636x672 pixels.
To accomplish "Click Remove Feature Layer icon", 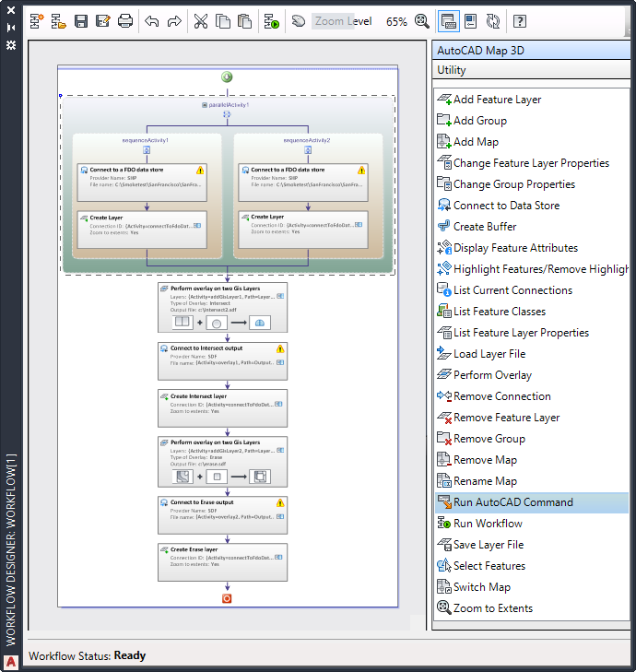I will click(x=444, y=418).
